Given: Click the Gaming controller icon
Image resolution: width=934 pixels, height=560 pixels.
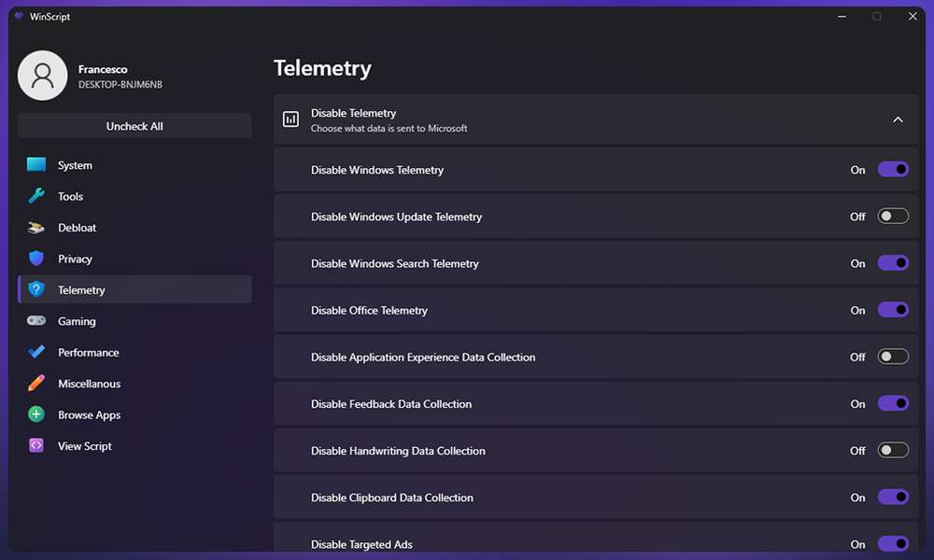Looking at the screenshot, I should [36, 321].
